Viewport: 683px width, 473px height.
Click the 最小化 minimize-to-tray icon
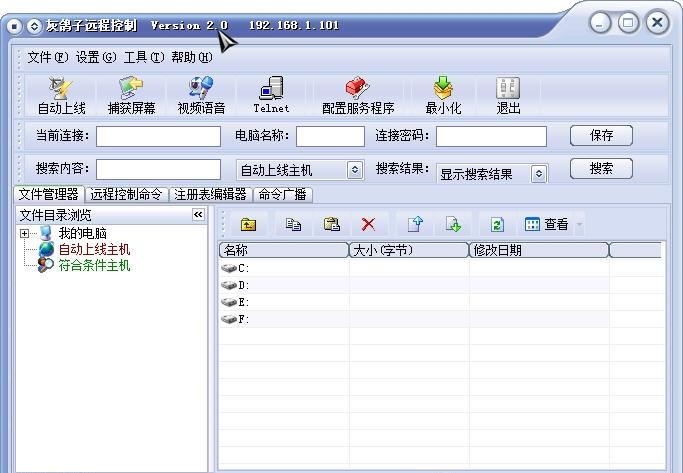[443, 96]
